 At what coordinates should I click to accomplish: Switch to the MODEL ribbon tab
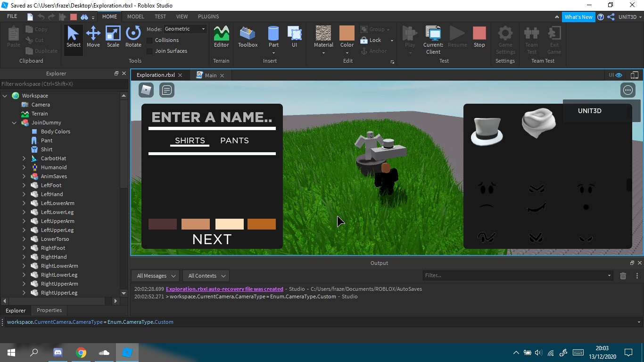coord(135,16)
